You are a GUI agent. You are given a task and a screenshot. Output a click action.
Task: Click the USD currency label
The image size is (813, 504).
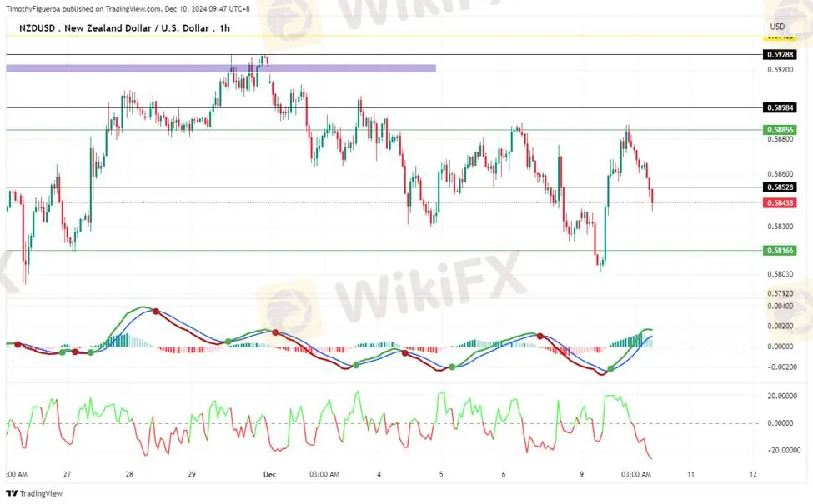click(x=776, y=27)
